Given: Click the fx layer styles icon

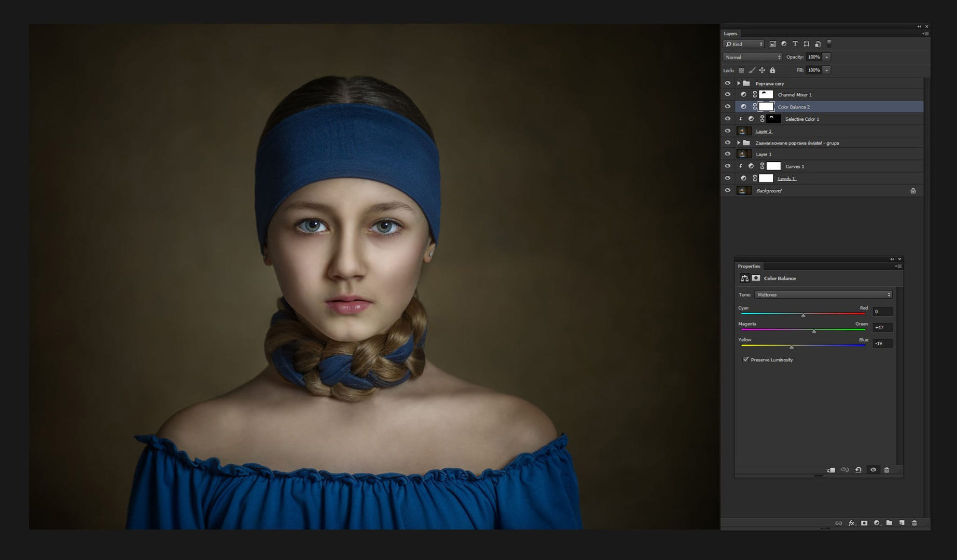Looking at the screenshot, I should (x=851, y=523).
